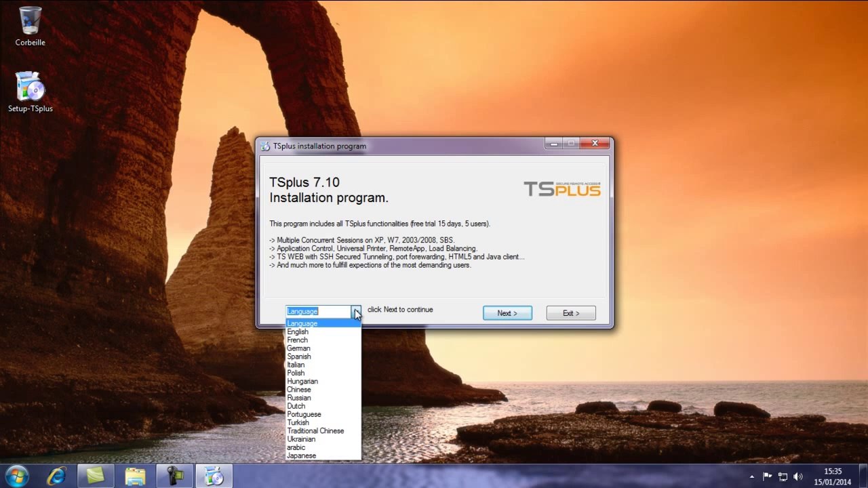Click the Language combo box field
Screen dimensions: 868x488
point(318,311)
